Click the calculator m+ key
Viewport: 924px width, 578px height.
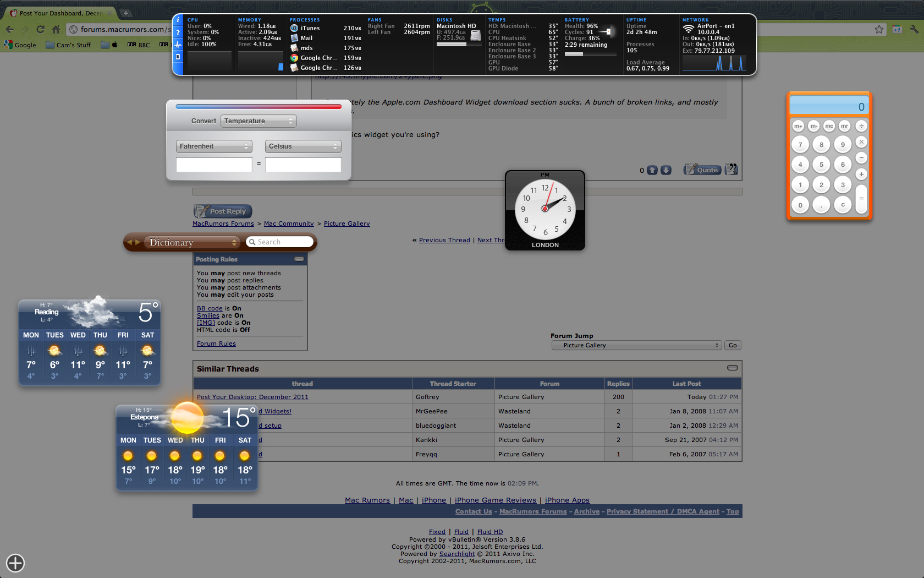[x=798, y=126]
